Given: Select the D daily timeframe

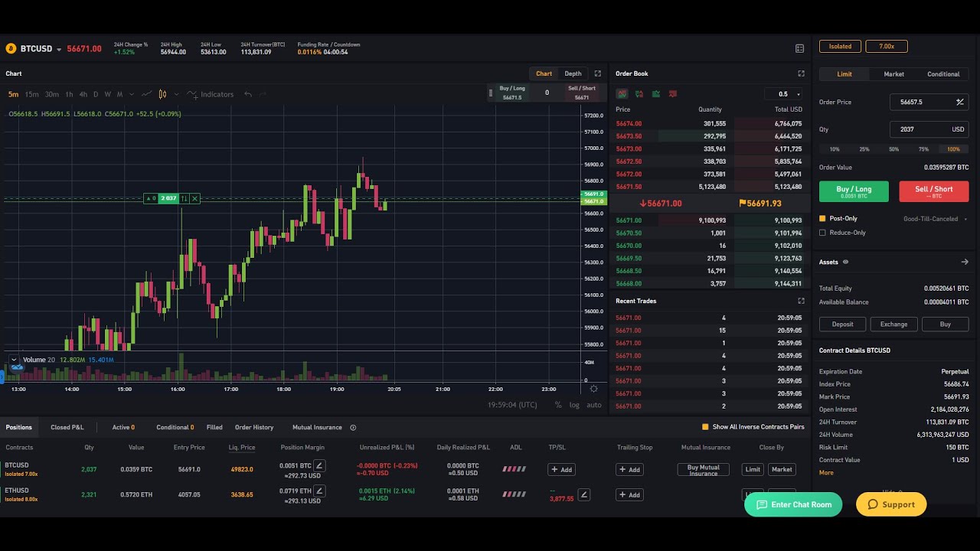Looking at the screenshot, I should pyautogui.click(x=96, y=94).
